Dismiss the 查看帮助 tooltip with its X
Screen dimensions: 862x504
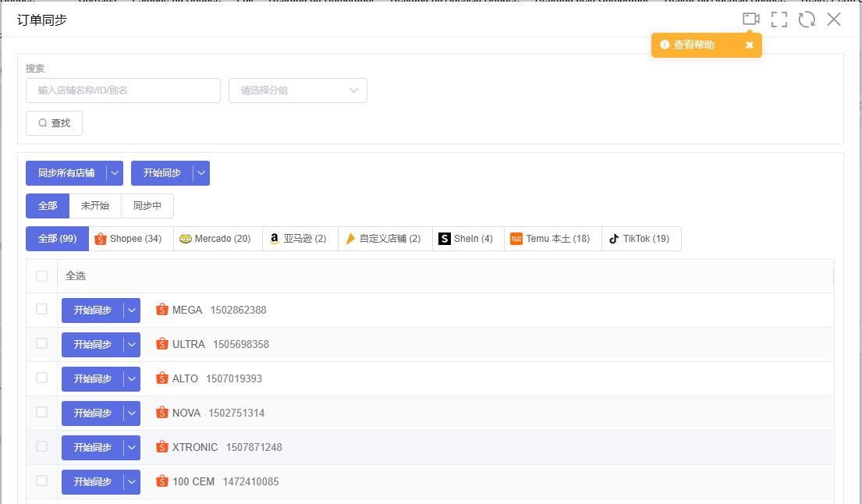(x=749, y=45)
